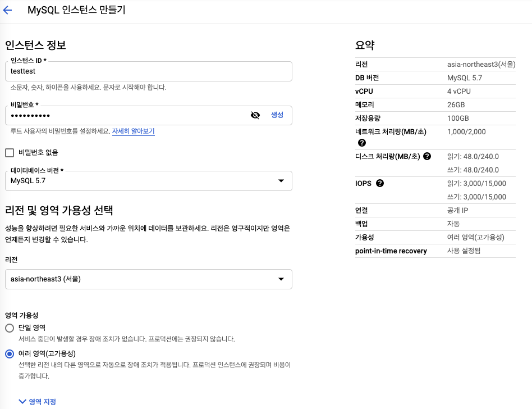Check the 비밀번호 없음 checkbox
This screenshot has height=409, width=532.
click(9, 152)
